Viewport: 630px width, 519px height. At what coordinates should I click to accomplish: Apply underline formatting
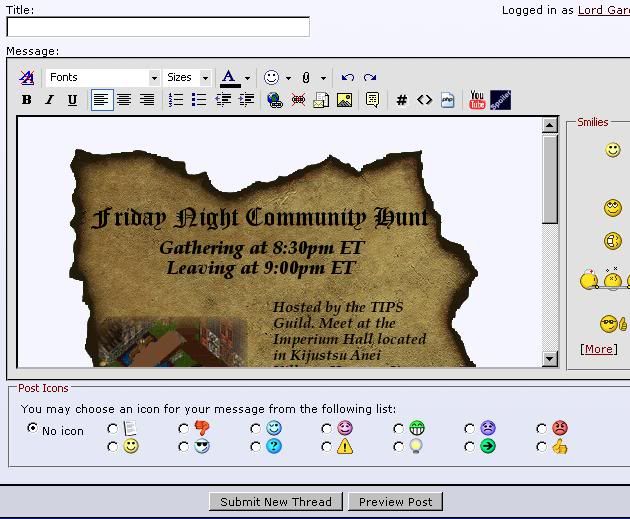point(72,100)
